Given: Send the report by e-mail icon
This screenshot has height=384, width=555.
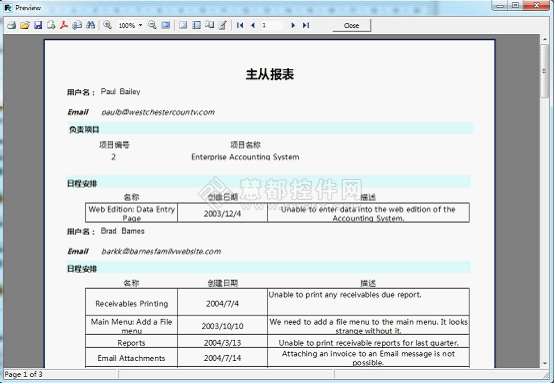Looking at the screenshot, I should [x=77, y=25].
